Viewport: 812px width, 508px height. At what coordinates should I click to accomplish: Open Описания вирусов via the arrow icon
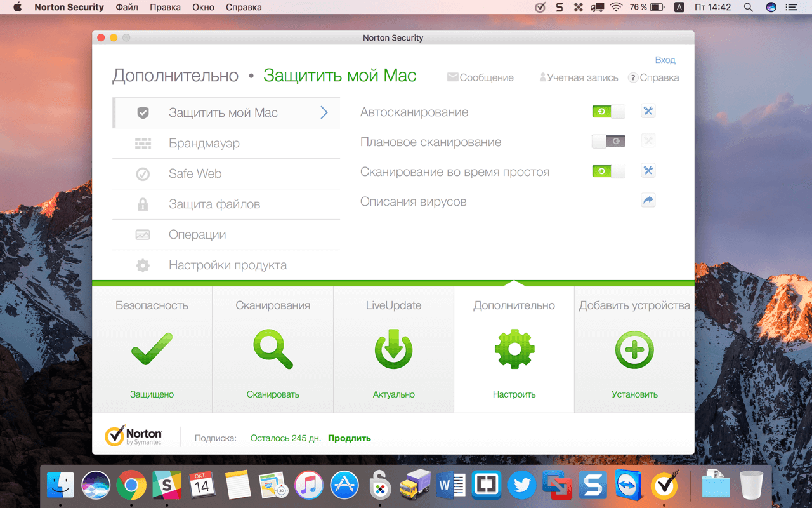point(648,201)
